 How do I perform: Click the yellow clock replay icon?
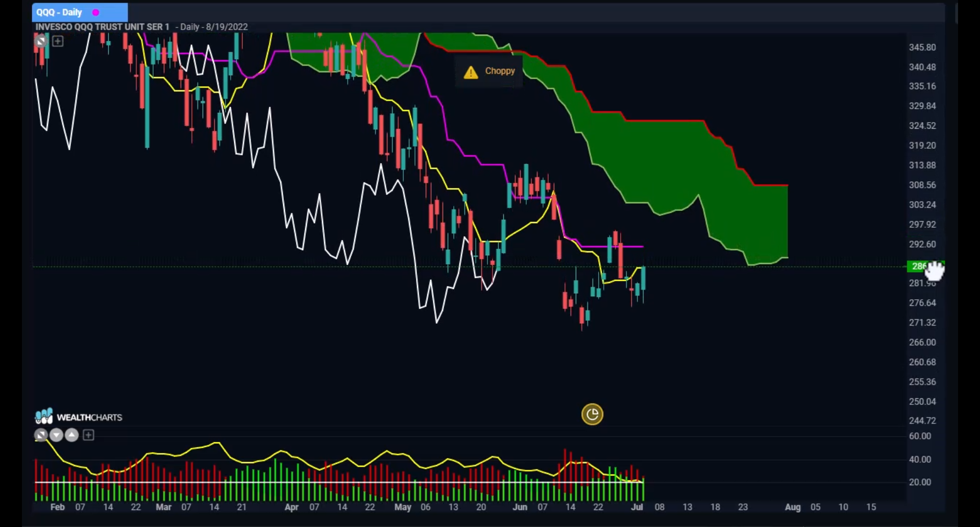592,414
